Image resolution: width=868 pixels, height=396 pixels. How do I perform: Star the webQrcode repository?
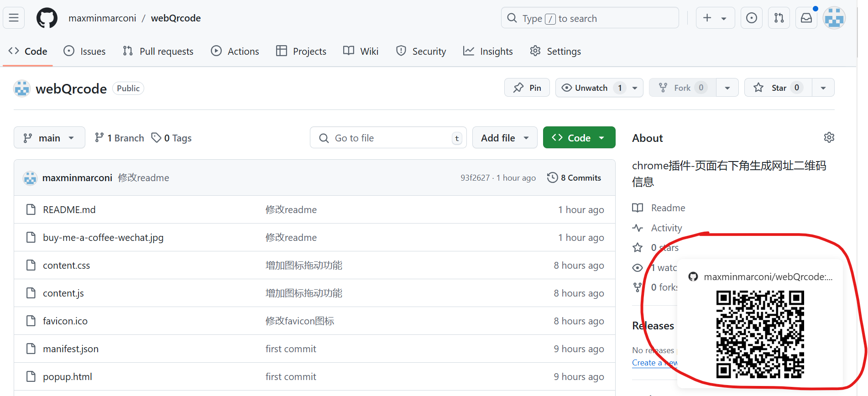778,88
